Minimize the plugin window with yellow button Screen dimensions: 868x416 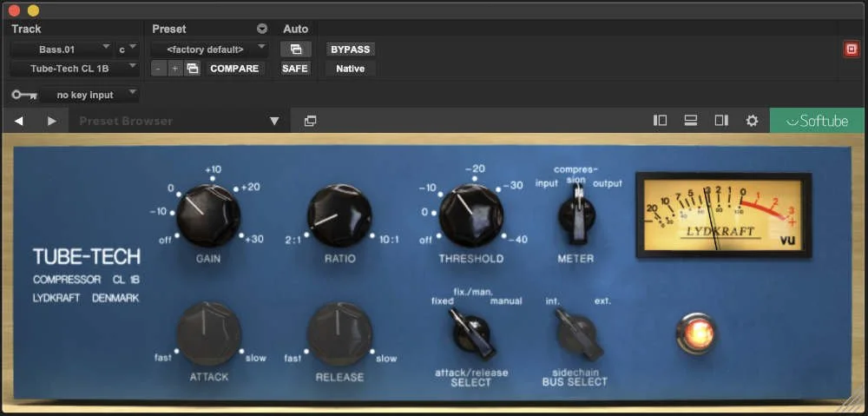coord(33,10)
